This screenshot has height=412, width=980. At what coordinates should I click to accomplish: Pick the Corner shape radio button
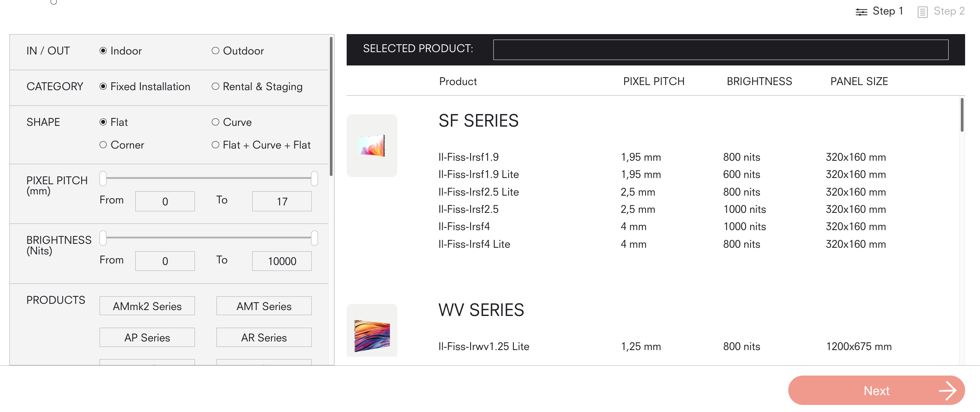[103, 145]
